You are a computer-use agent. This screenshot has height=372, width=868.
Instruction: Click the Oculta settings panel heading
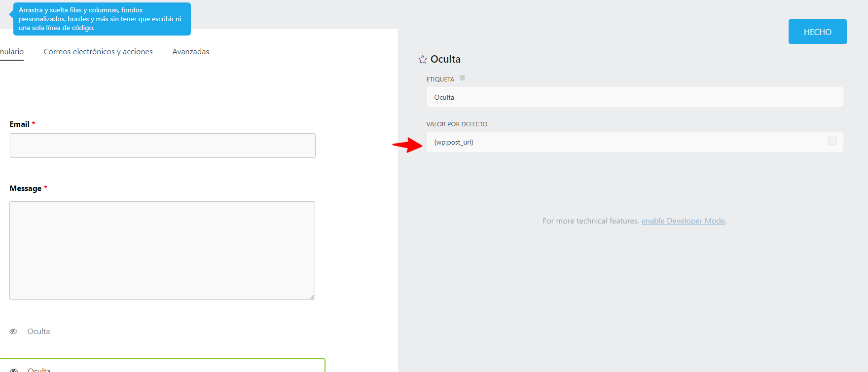(x=445, y=59)
